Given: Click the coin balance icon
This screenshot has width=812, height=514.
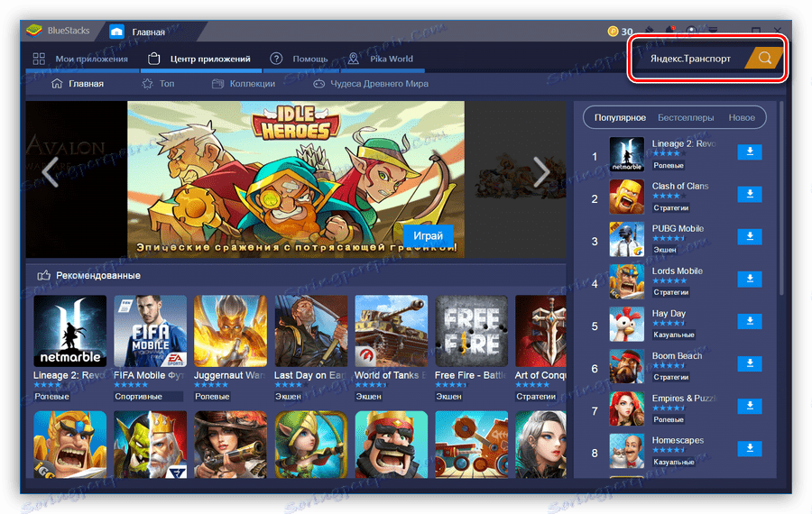Looking at the screenshot, I should [x=613, y=32].
